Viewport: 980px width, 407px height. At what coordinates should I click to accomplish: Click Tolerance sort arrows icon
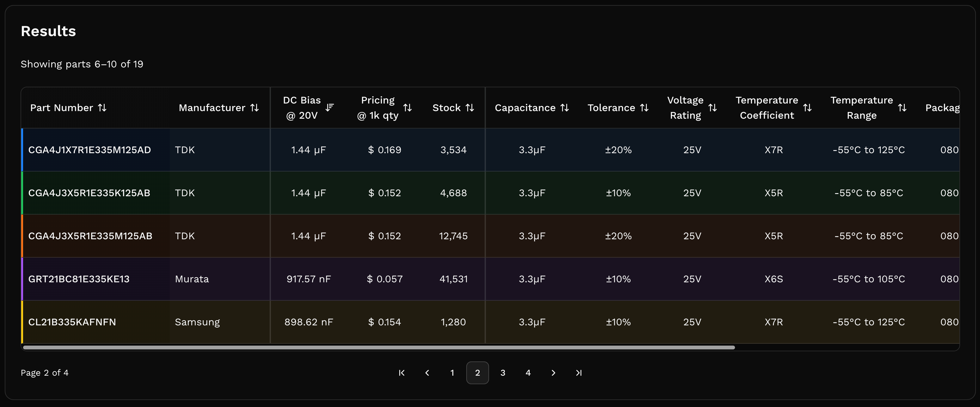(x=644, y=108)
